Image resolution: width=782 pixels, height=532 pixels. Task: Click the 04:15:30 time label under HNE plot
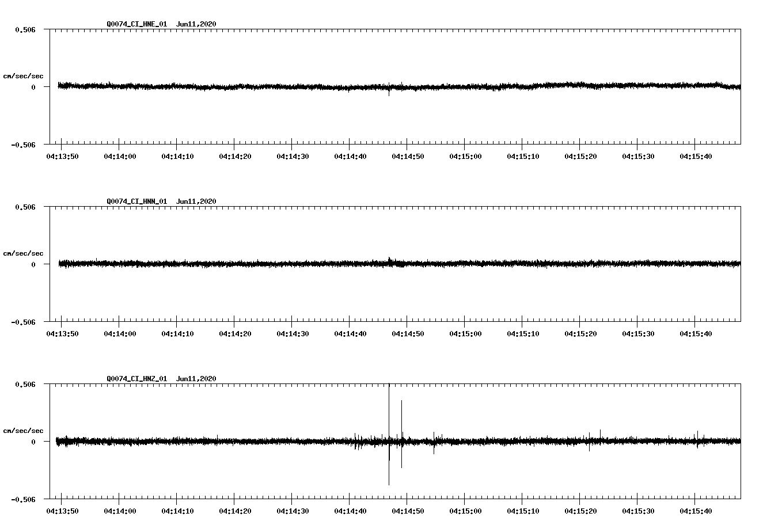click(638, 157)
